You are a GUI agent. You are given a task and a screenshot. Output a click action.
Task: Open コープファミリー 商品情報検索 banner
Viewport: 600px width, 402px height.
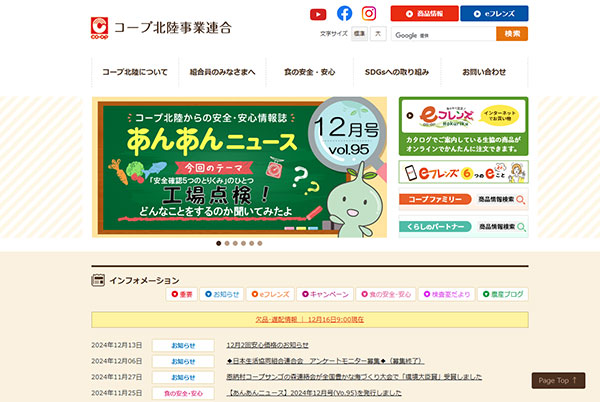(x=463, y=199)
